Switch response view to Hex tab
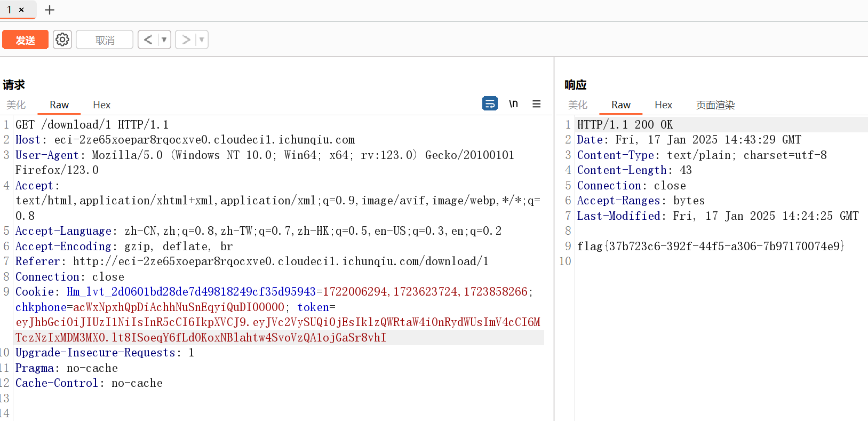 pyautogui.click(x=663, y=105)
